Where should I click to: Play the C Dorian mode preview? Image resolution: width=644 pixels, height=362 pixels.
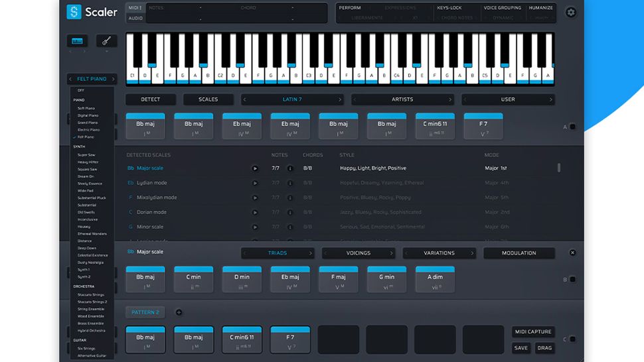255,212
